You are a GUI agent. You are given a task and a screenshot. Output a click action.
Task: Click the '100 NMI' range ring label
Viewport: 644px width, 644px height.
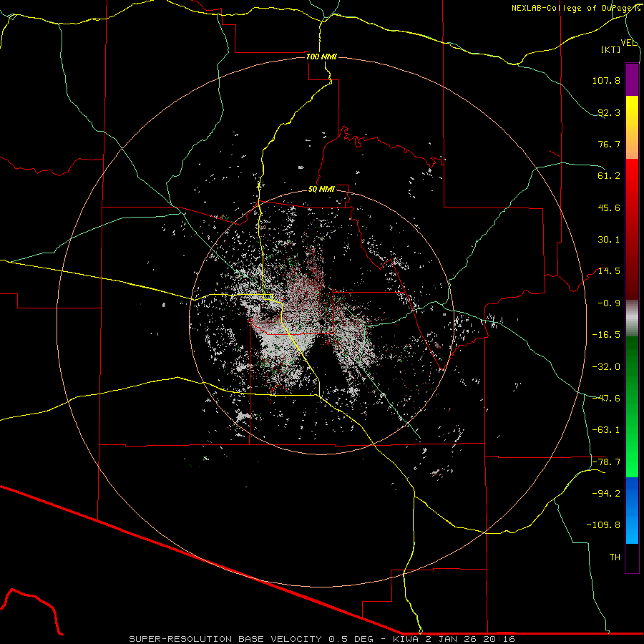coord(321,57)
